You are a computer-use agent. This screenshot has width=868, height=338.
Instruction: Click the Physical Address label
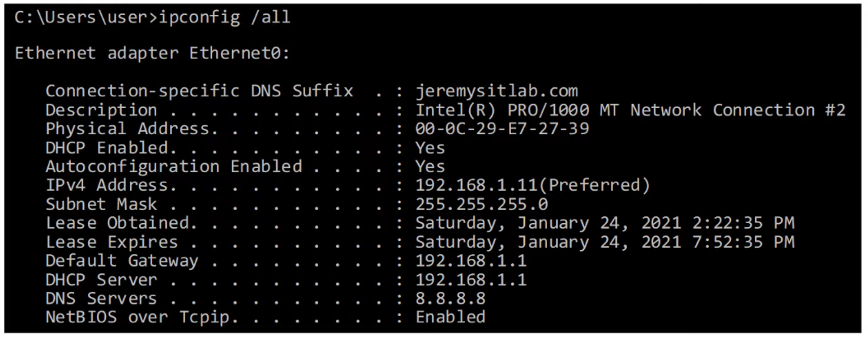click(x=128, y=129)
